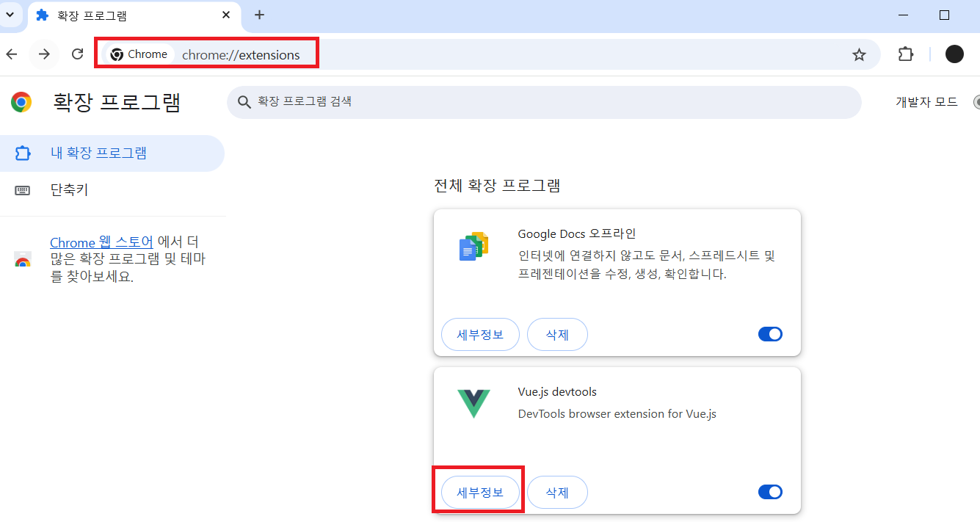Screen dimensions: 980x522
Task: Click the magnifier icon in search box
Action: coord(244,102)
